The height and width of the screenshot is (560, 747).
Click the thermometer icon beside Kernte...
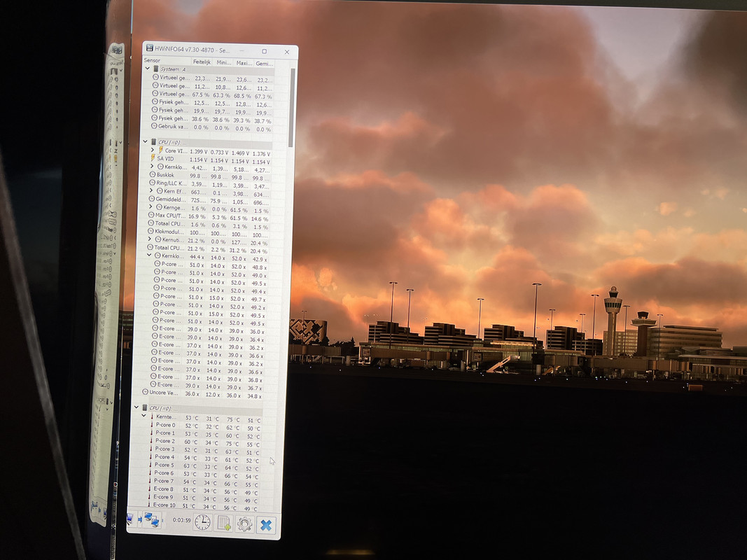pyautogui.click(x=152, y=416)
